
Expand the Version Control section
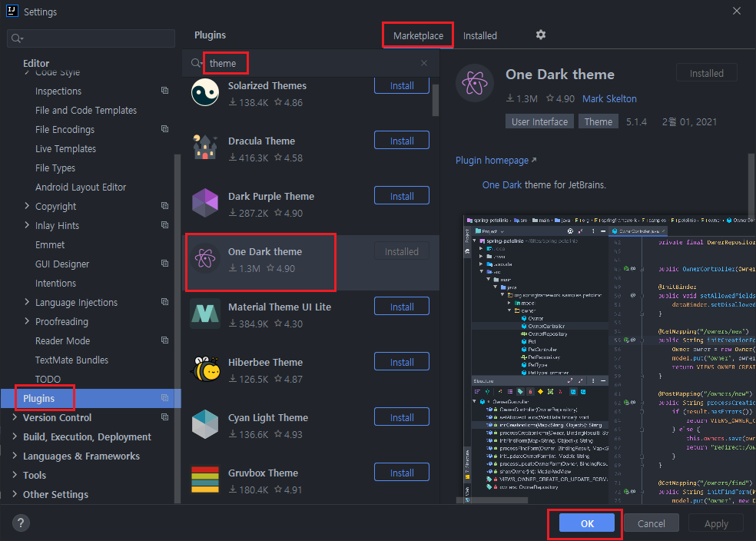(x=15, y=417)
